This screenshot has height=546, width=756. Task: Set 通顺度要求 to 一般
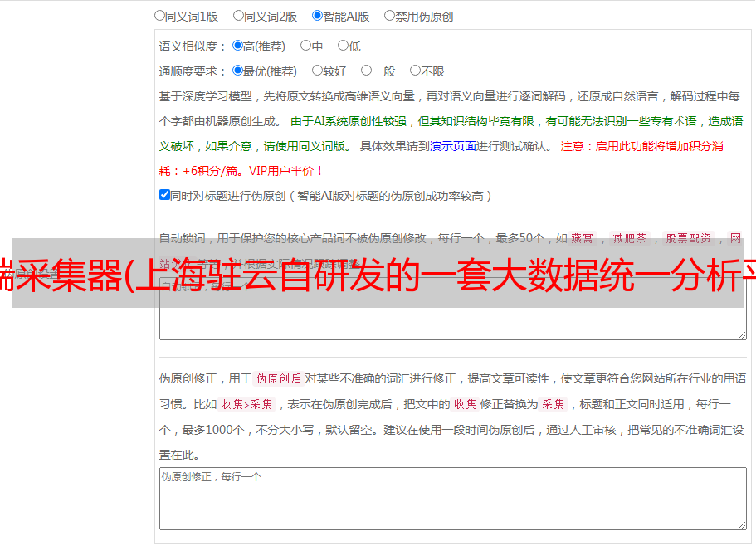(x=366, y=71)
